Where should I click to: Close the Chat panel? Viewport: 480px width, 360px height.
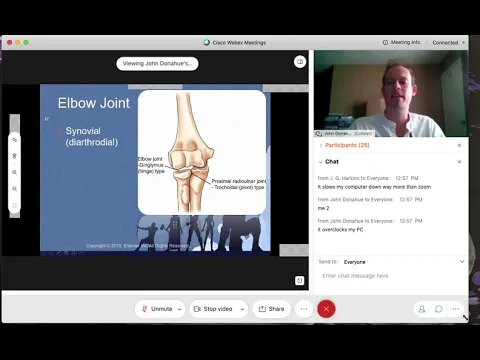[459, 162]
